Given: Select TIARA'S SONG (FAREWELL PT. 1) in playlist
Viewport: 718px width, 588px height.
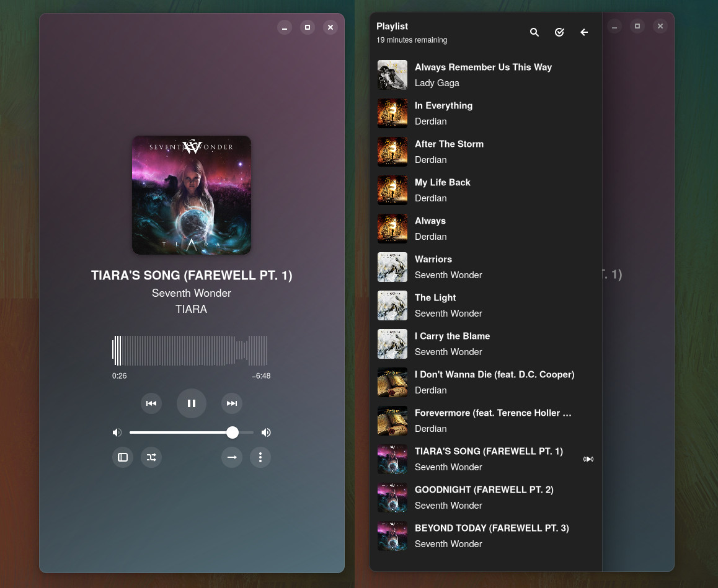Looking at the screenshot, I should [485, 459].
